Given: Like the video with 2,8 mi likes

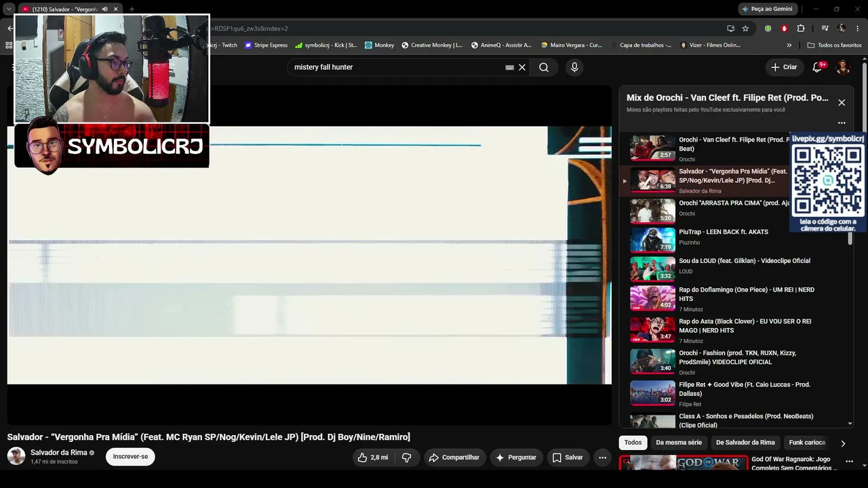Looking at the screenshot, I should pos(373,457).
